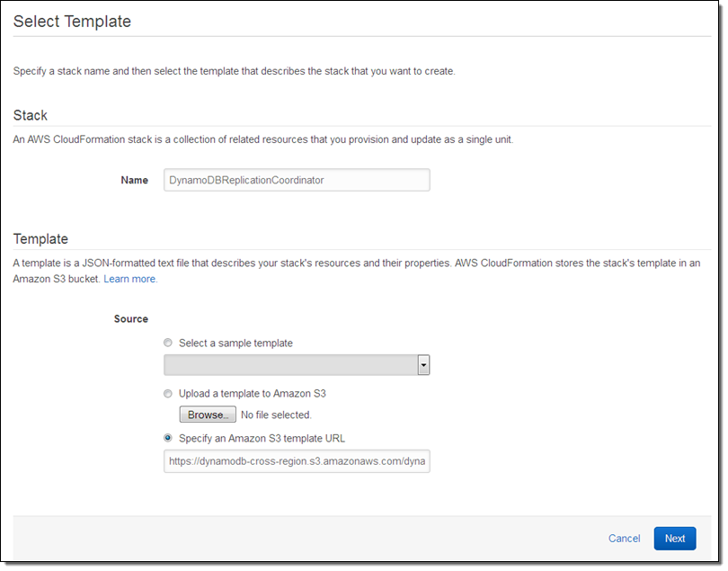
Task: Click the 'No file selected.' text
Action: coord(276,415)
